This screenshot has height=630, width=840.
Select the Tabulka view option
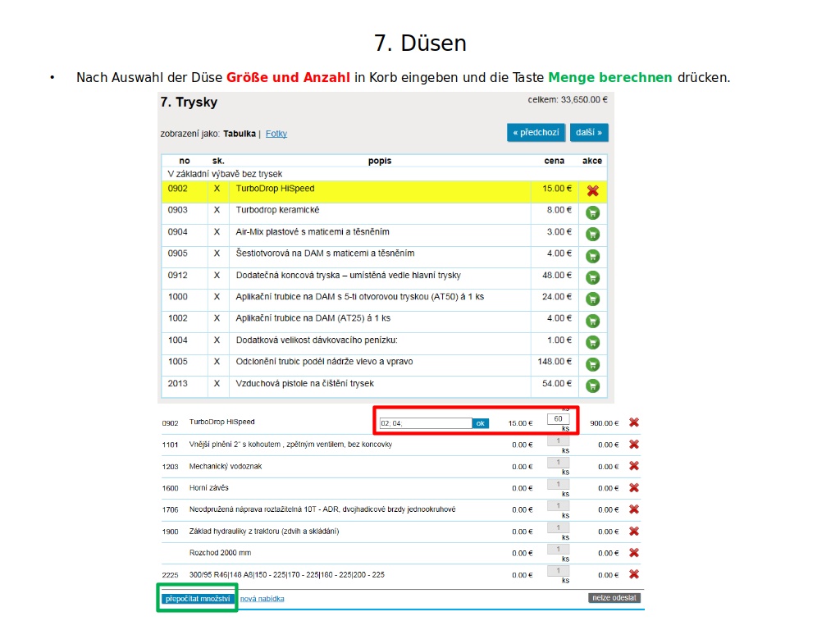tap(240, 134)
